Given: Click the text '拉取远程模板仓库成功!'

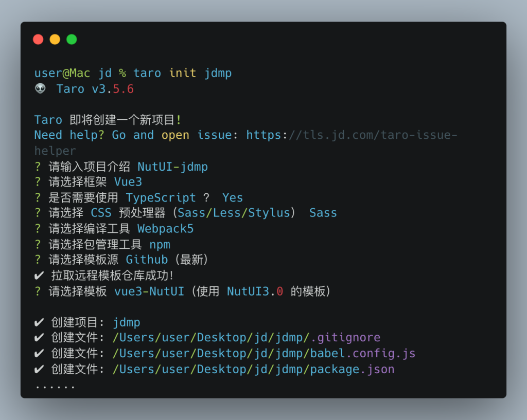Looking at the screenshot, I should 112,276.
